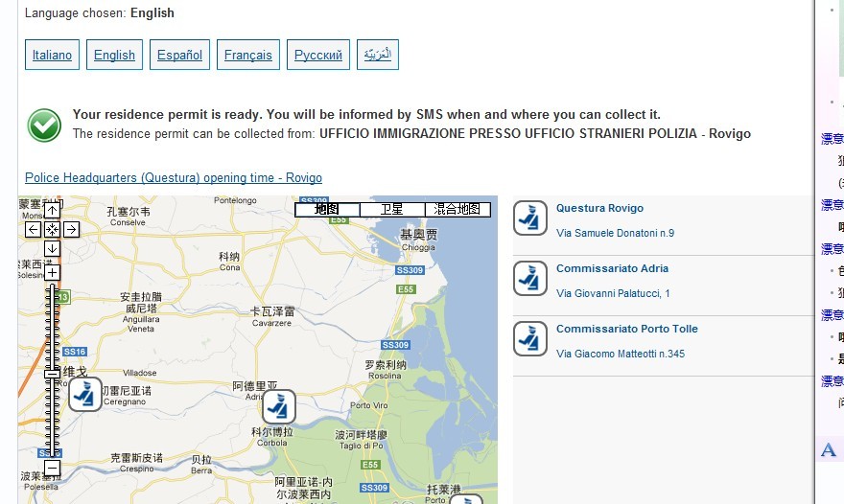Choose Italiano language

[x=52, y=55]
